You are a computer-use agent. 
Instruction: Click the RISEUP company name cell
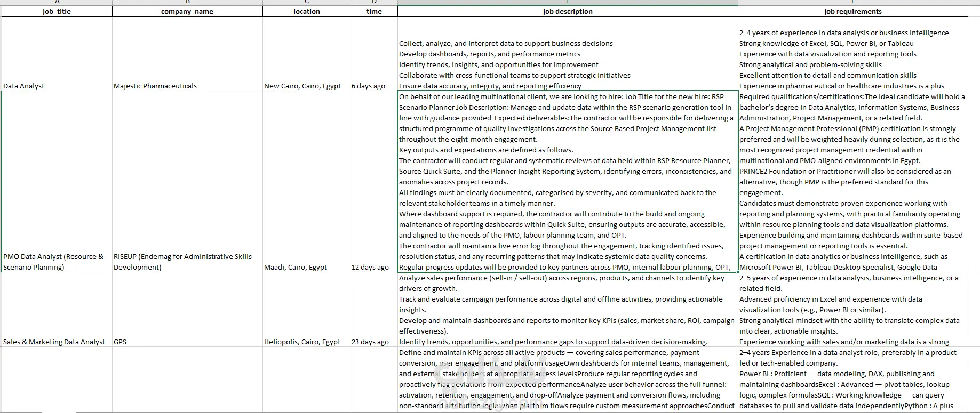187,182
